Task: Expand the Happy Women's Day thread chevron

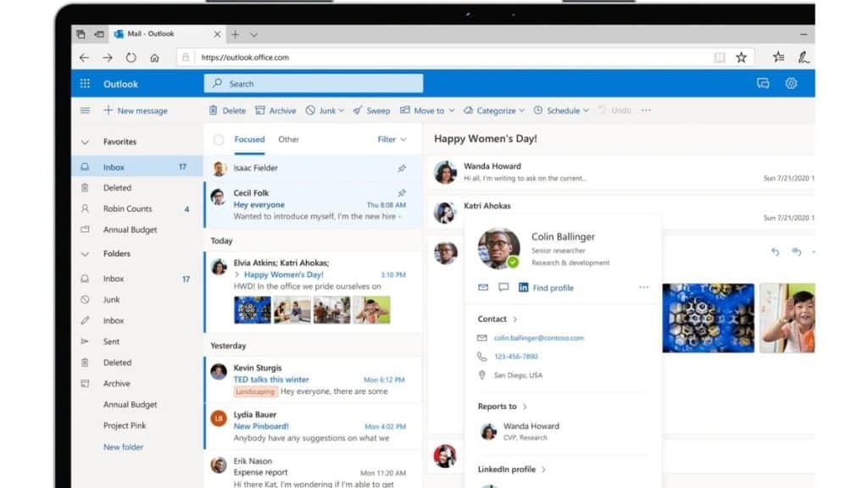Action: (237, 274)
